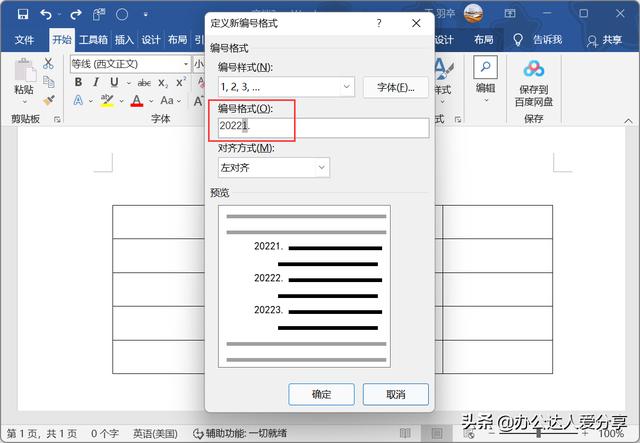This screenshot has width=640, height=443.
Task: Click the Cut scissors icon
Action: click(48, 63)
